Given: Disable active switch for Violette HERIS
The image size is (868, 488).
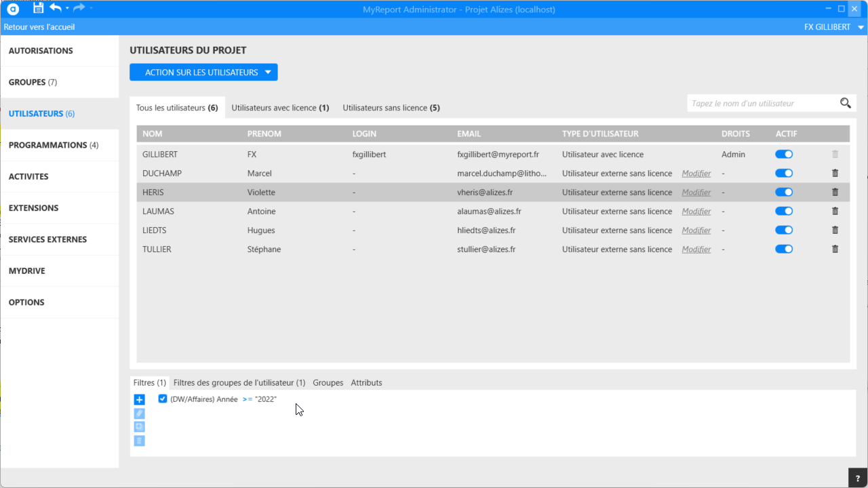Looking at the screenshot, I should [784, 192].
